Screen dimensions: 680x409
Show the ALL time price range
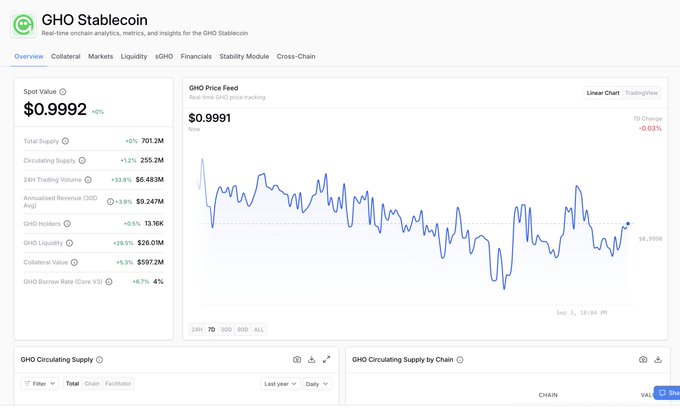[259, 330]
